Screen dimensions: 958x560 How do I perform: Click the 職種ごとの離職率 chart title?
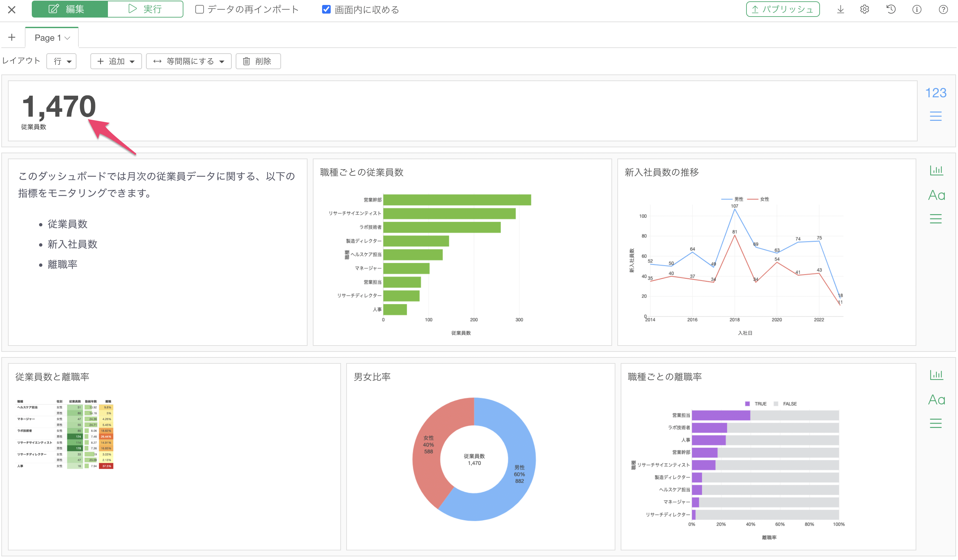tap(665, 377)
